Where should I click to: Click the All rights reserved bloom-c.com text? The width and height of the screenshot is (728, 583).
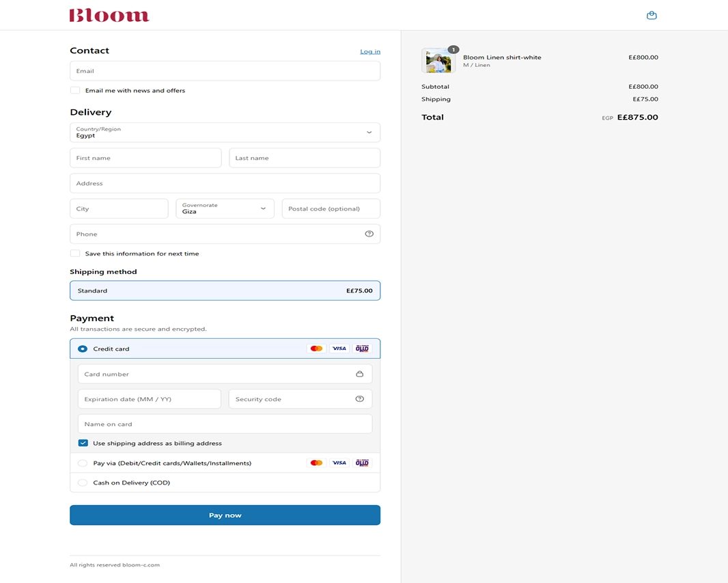115,565
